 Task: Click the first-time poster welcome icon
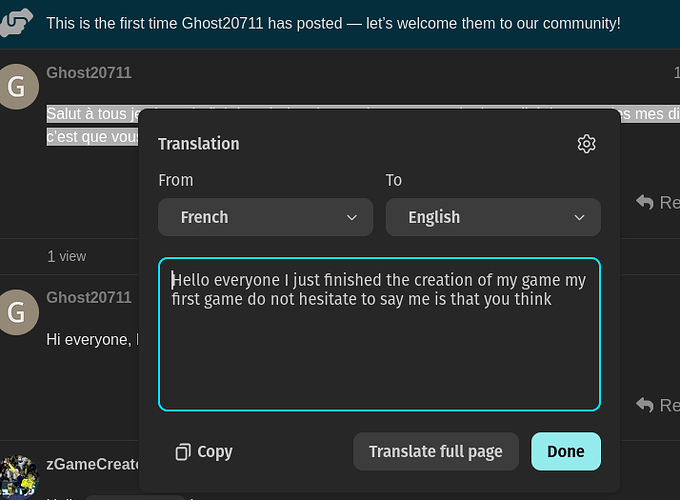[17, 22]
